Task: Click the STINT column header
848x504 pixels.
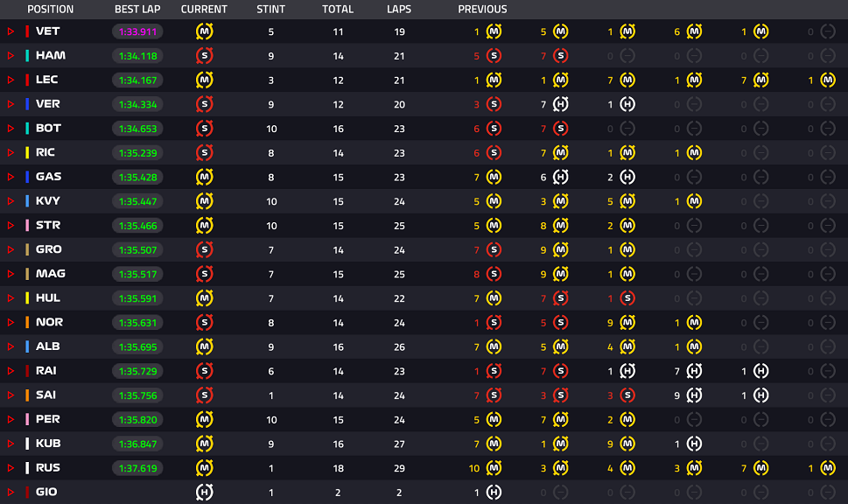Action: point(270,10)
